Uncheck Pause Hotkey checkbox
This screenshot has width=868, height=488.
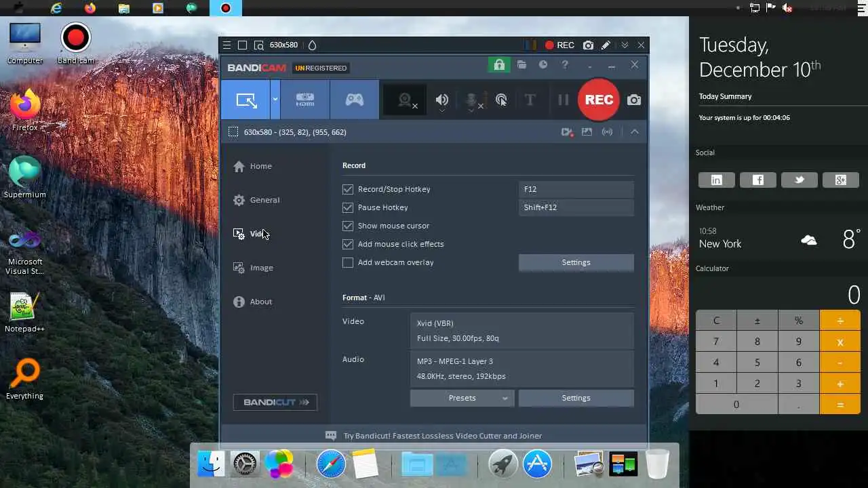pos(348,207)
